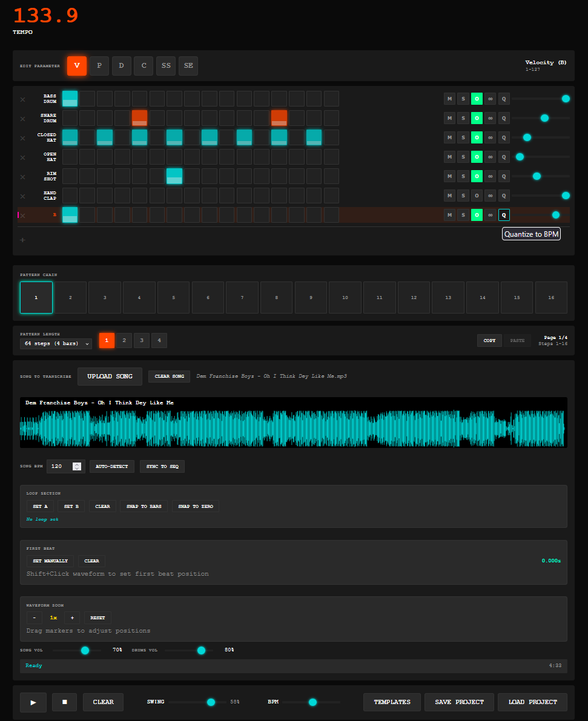Remove the Hand Clap track with its X icon

tap(22, 196)
